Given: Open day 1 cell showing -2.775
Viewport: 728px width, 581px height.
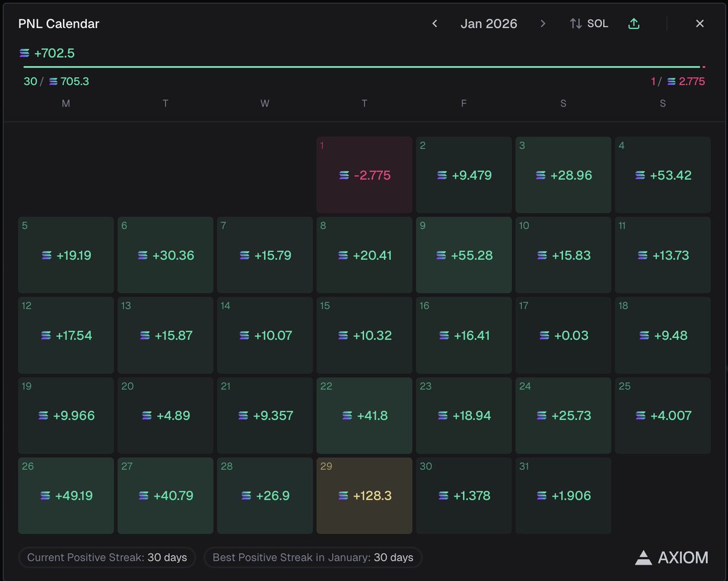Looking at the screenshot, I should (x=365, y=175).
